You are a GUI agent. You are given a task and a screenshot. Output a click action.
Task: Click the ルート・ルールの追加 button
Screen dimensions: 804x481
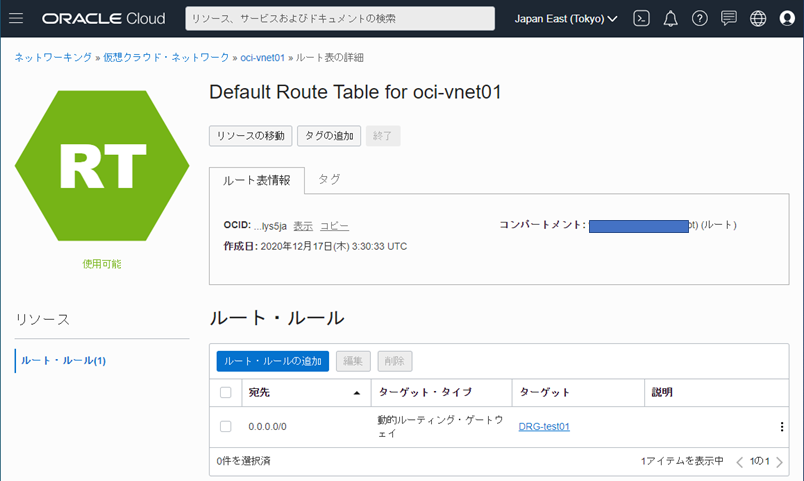(273, 361)
